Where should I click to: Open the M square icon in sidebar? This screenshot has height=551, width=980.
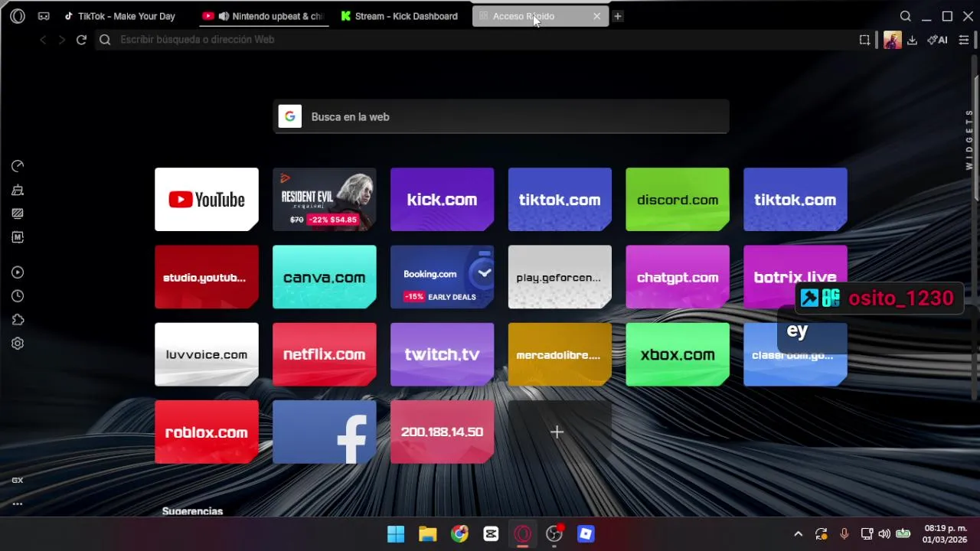(x=18, y=237)
